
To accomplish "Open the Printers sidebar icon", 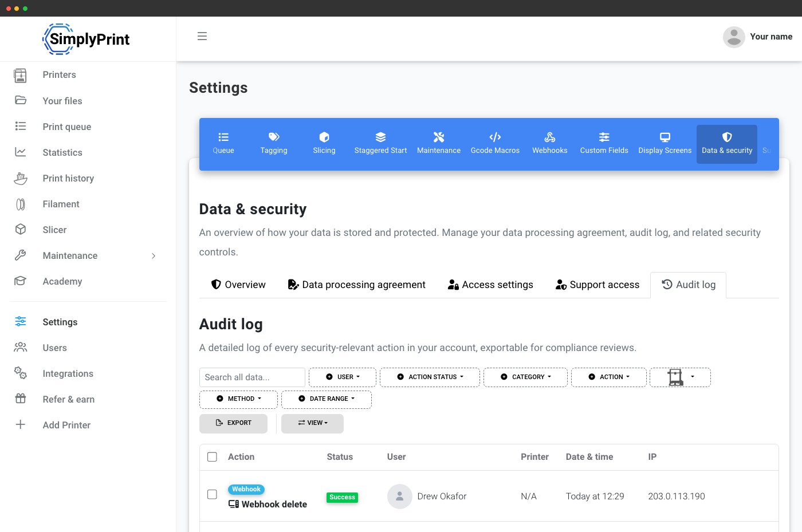I will pyautogui.click(x=21, y=75).
